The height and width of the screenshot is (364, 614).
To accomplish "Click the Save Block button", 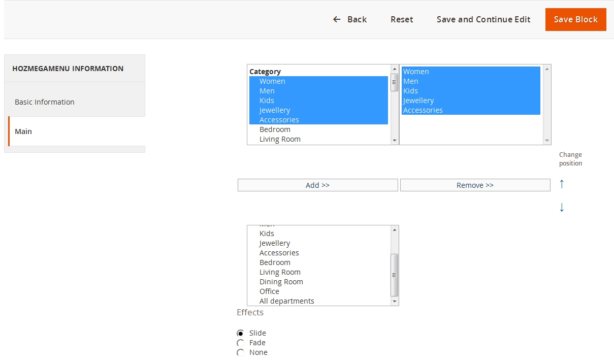I will (575, 19).
